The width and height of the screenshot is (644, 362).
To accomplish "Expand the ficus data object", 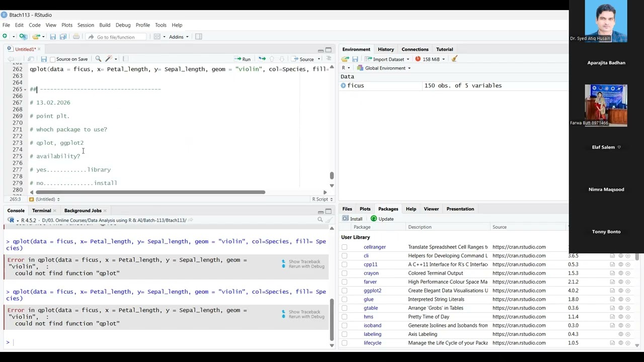I will 343,85.
